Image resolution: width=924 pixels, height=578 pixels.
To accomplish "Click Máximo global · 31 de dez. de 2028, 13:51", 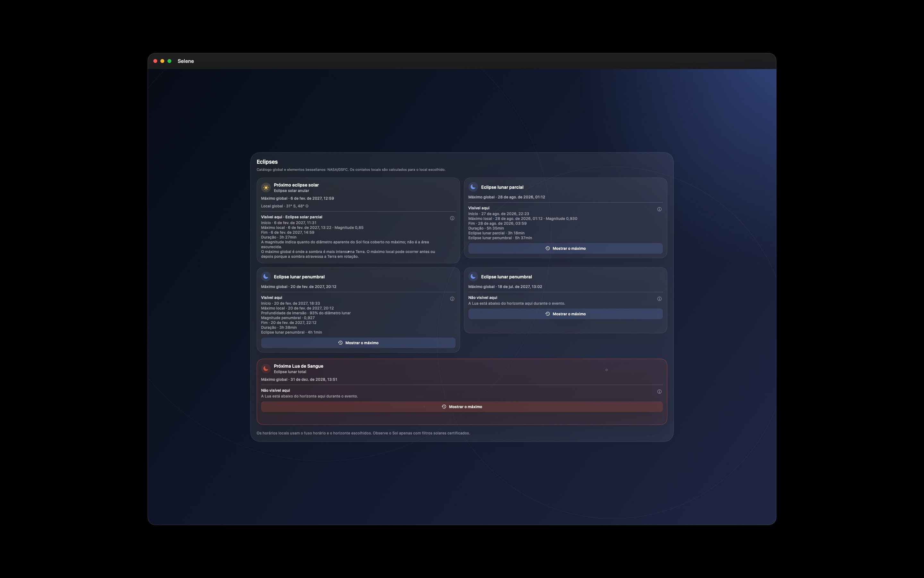I will pyautogui.click(x=299, y=380).
